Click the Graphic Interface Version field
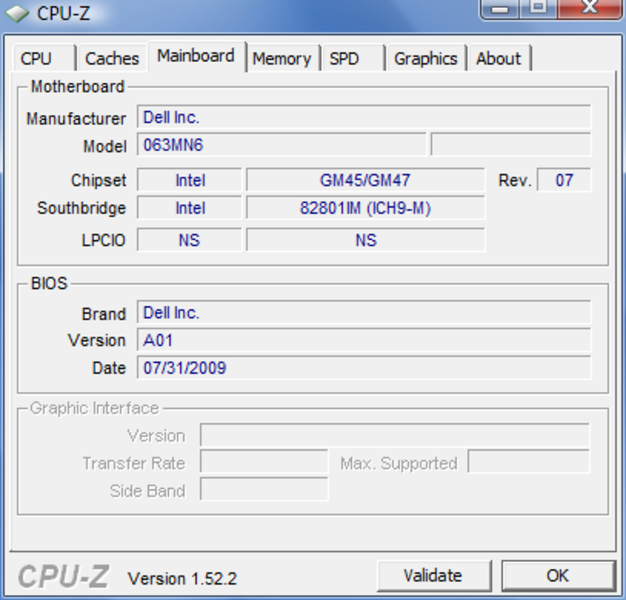626x600 pixels. pos(394,435)
